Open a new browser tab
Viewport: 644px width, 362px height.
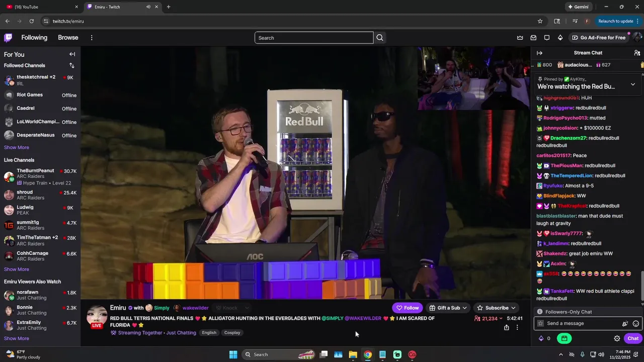[168, 7]
